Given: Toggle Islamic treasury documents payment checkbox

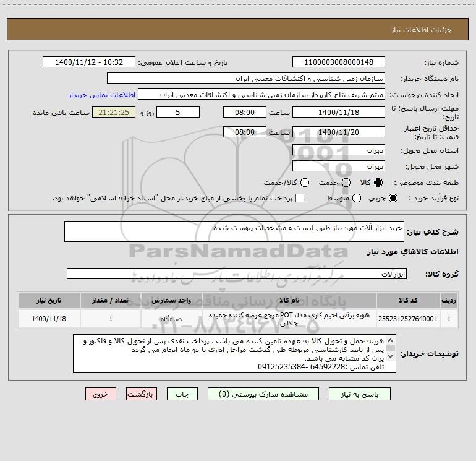Looking at the screenshot, I should [300, 198].
